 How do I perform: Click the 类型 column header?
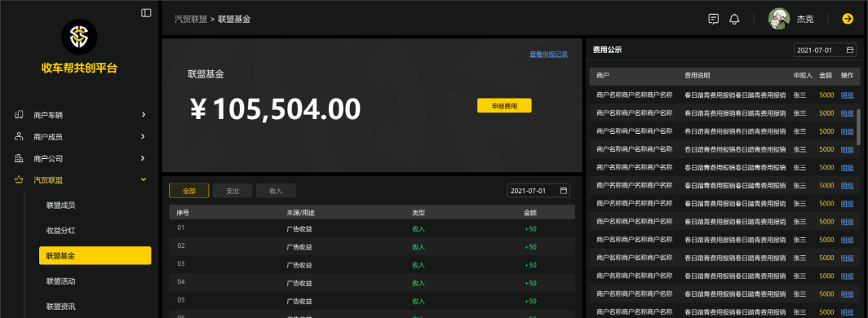pyautogui.click(x=418, y=212)
